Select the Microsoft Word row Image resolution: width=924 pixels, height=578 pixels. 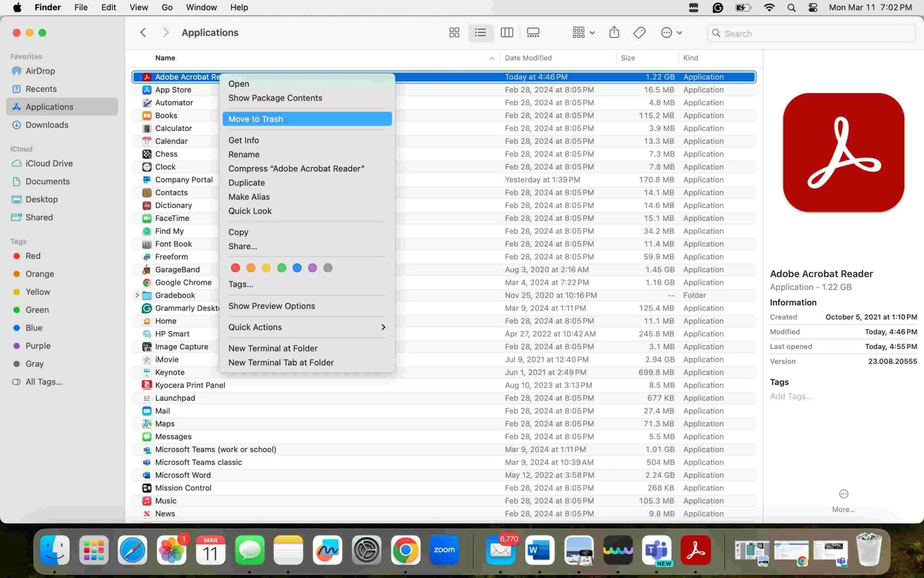444,475
